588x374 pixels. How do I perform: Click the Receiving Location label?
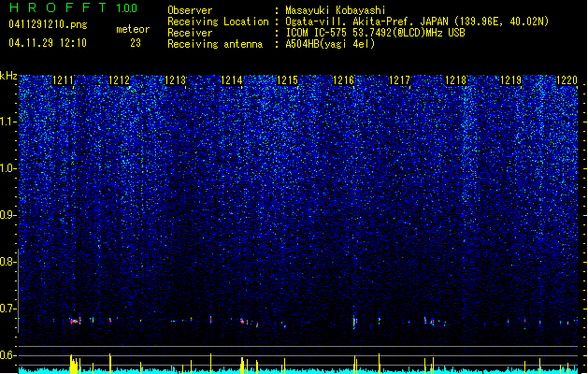pos(218,22)
